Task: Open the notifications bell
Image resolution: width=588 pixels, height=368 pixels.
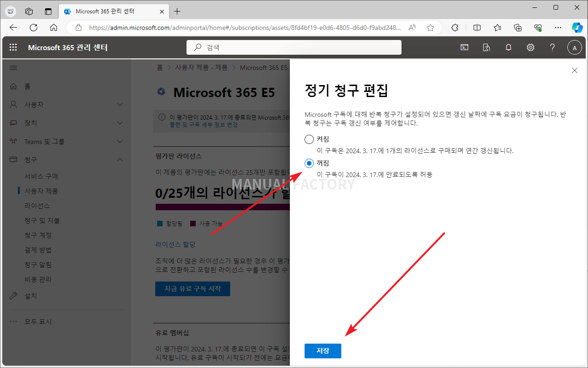Action: (x=509, y=47)
